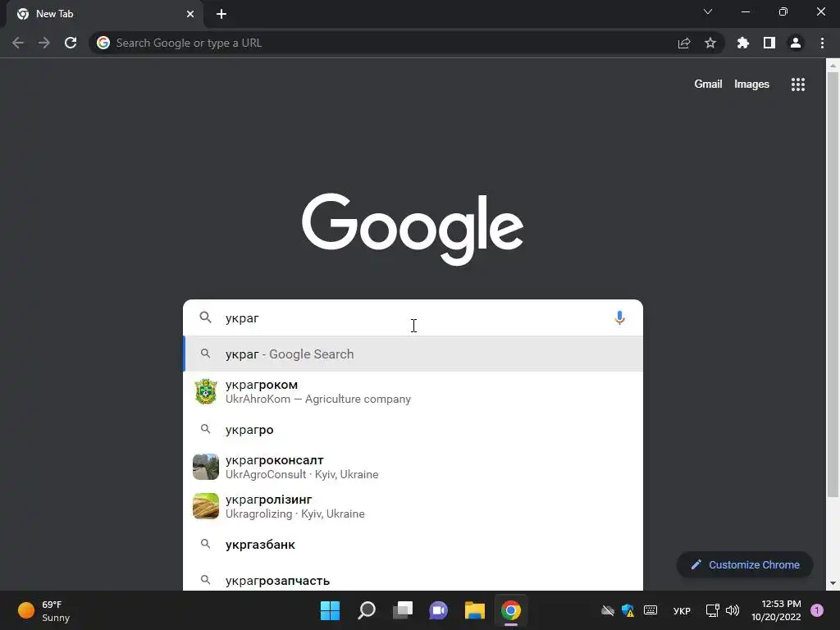Bookmark this tab with the star icon
This screenshot has width=840, height=630.
tap(710, 43)
